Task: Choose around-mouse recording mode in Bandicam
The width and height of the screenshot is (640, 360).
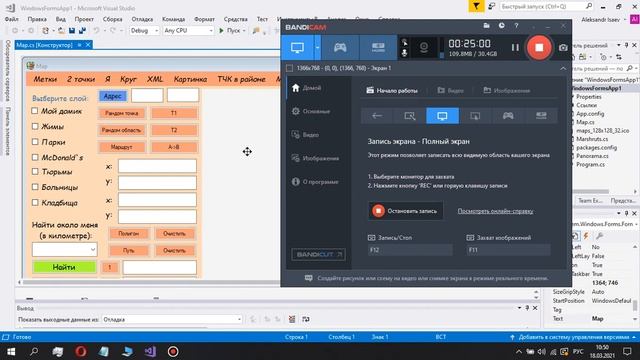Action: tap(475, 116)
